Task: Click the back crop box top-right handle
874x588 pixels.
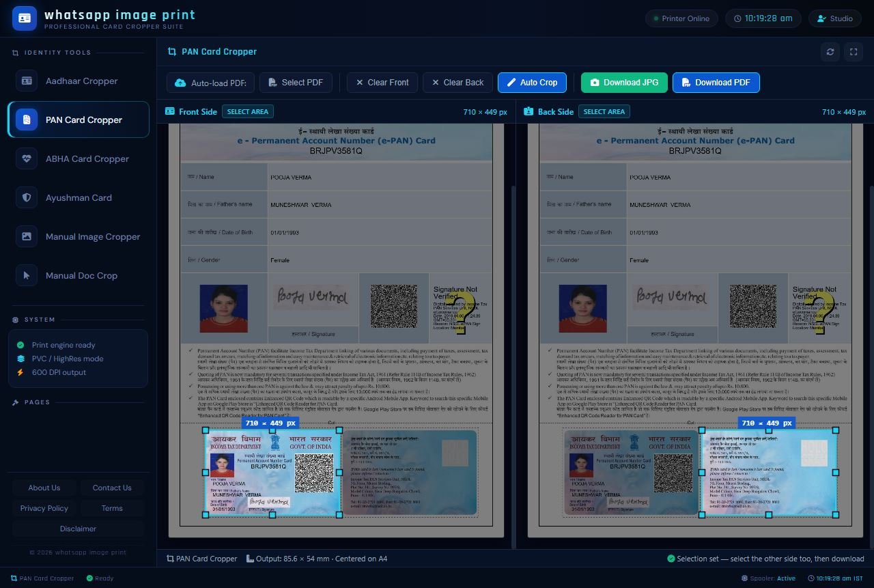Action: (836, 430)
